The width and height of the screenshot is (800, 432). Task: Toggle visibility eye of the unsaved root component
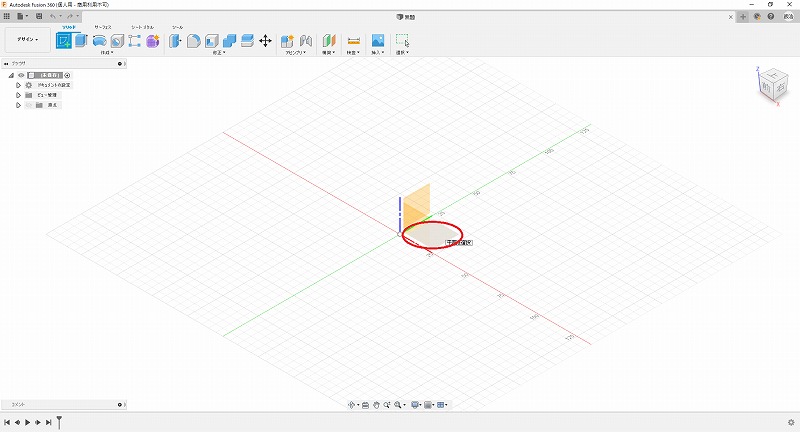point(21,75)
